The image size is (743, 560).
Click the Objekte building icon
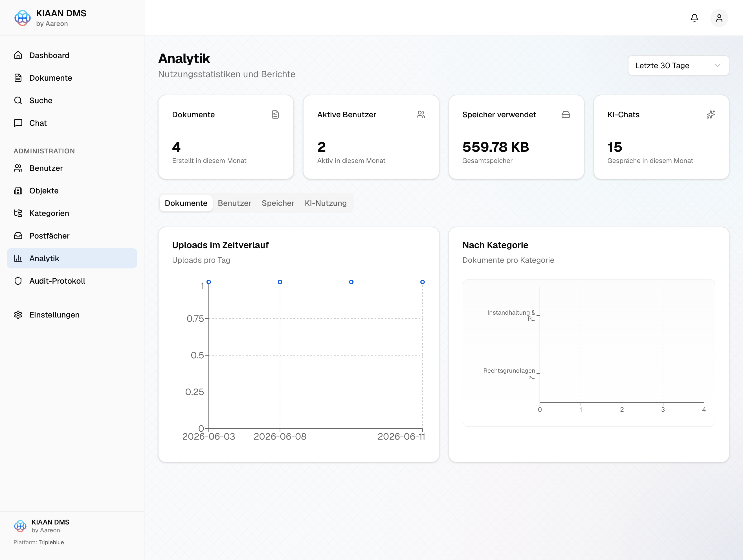18,191
